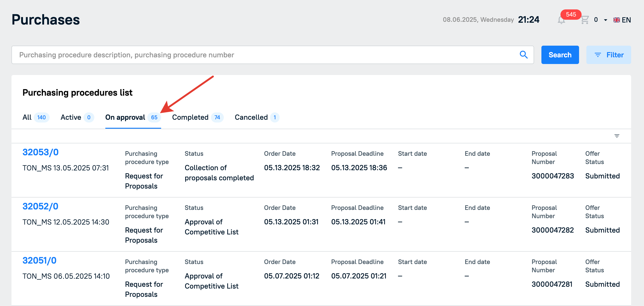Viewport: 644px width, 306px height.
Task: Open purchasing procedure 32052/0
Action: point(40,206)
